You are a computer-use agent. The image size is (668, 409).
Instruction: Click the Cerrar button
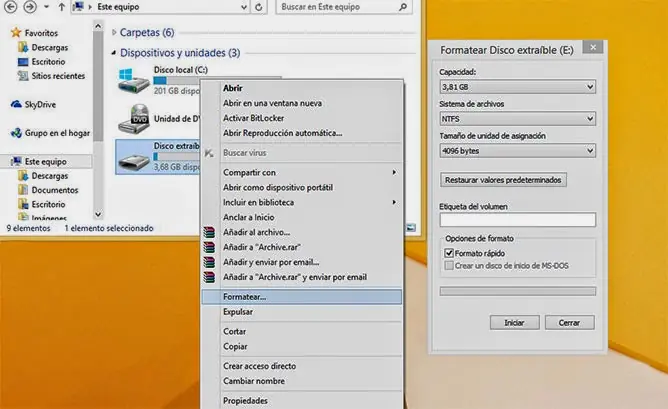570,323
